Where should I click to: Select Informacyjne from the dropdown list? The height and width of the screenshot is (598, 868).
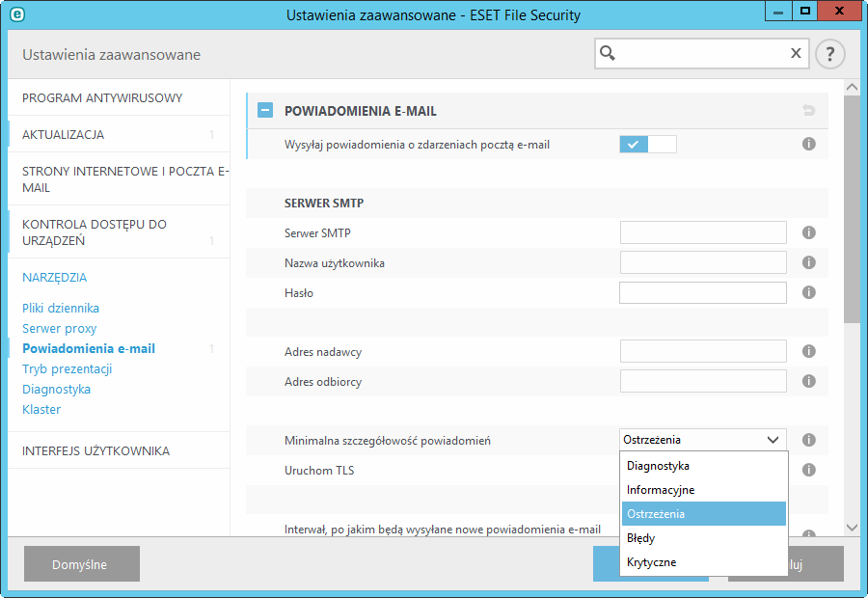pos(704,489)
